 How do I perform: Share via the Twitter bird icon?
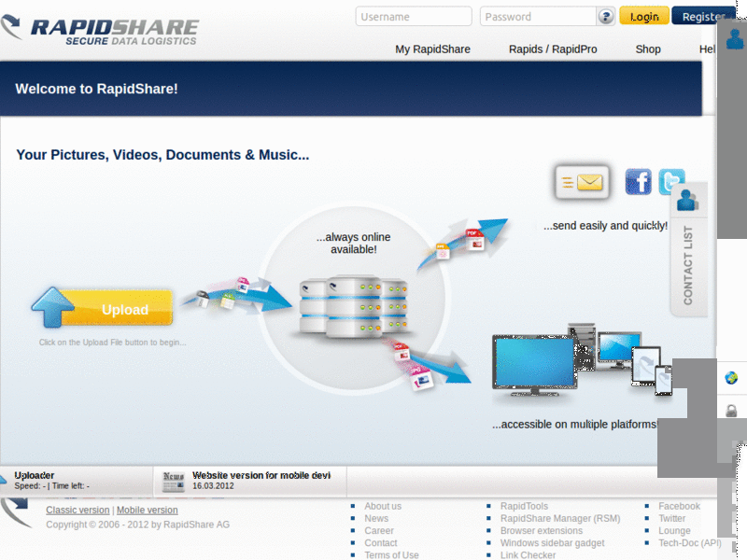tap(671, 181)
